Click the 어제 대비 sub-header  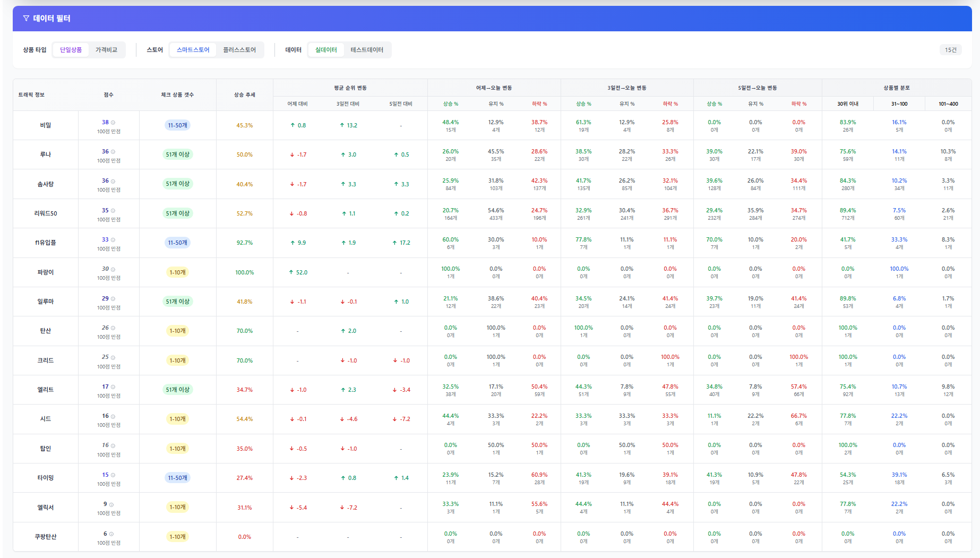coord(297,104)
